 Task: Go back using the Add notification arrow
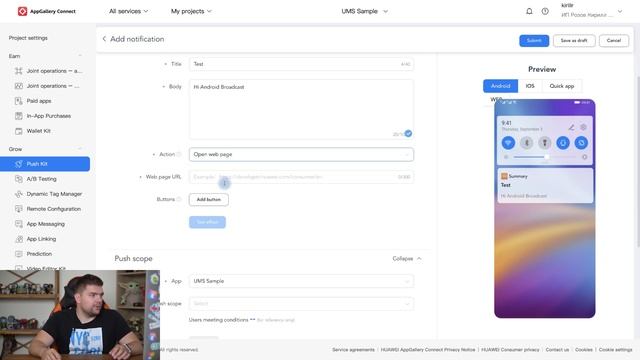pos(104,39)
